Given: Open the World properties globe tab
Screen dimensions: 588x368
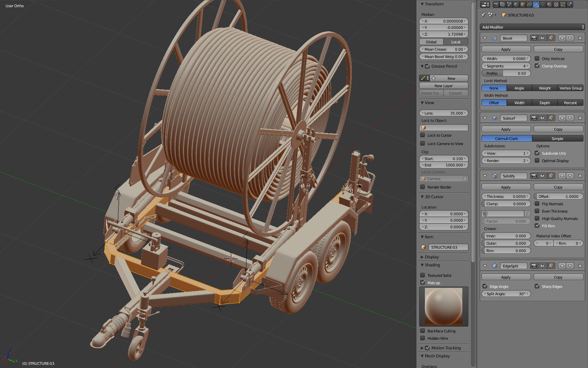Looking at the screenshot, I should (x=516, y=4).
